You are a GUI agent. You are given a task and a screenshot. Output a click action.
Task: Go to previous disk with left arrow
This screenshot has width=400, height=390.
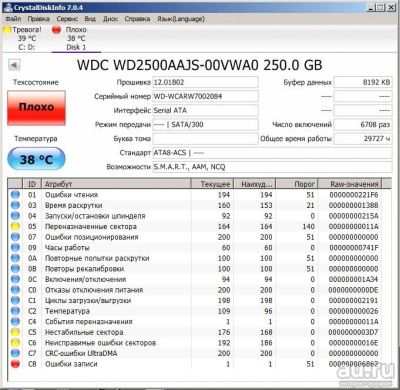pos(14,65)
